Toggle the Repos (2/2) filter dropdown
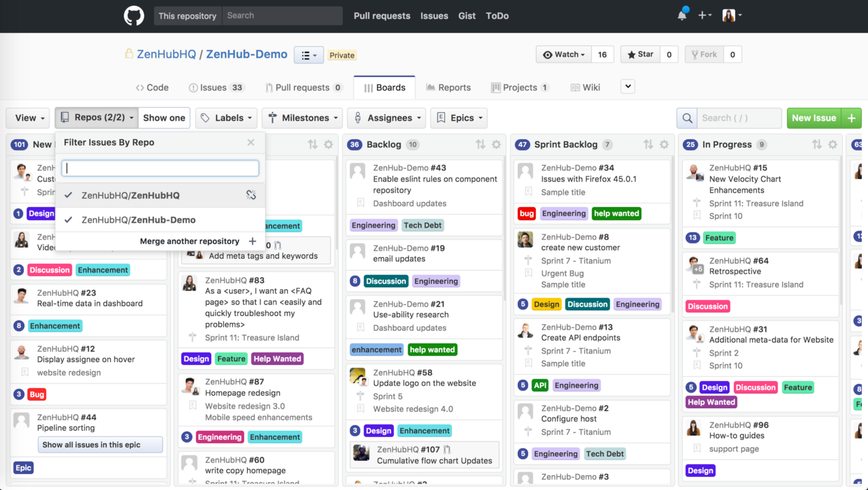Viewport: 868px width, 490px height. pyautogui.click(x=97, y=118)
